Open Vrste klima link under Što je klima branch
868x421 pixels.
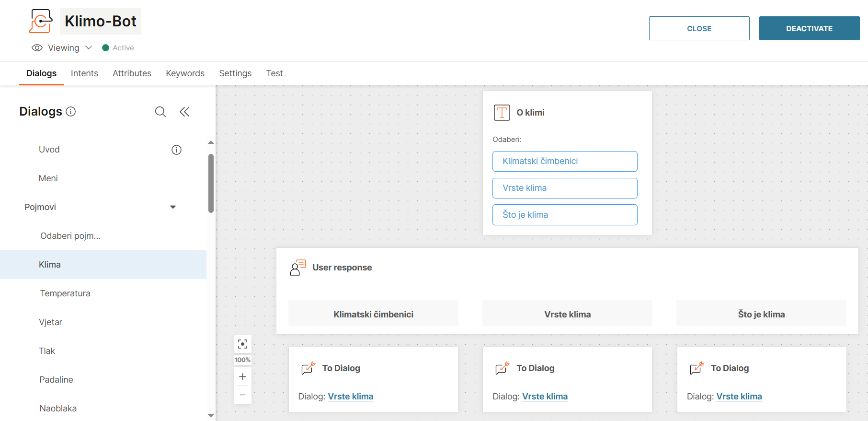click(739, 397)
